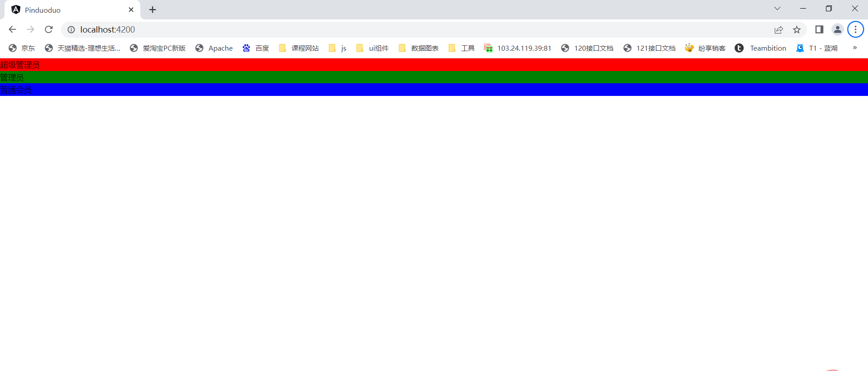The height and width of the screenshot is (371, 868).
Task: View site information icon in address bar
Action: tap(71, 29)
